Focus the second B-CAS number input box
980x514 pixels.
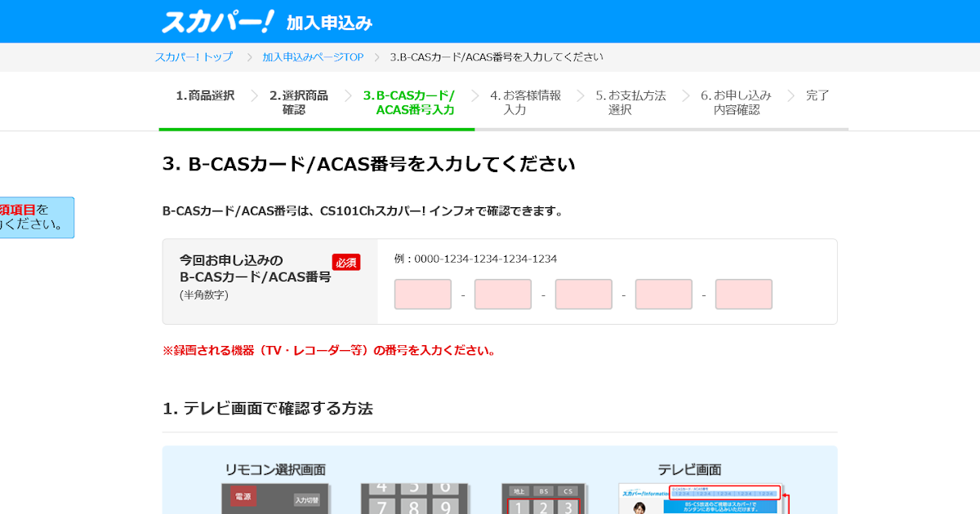point(503,295)
